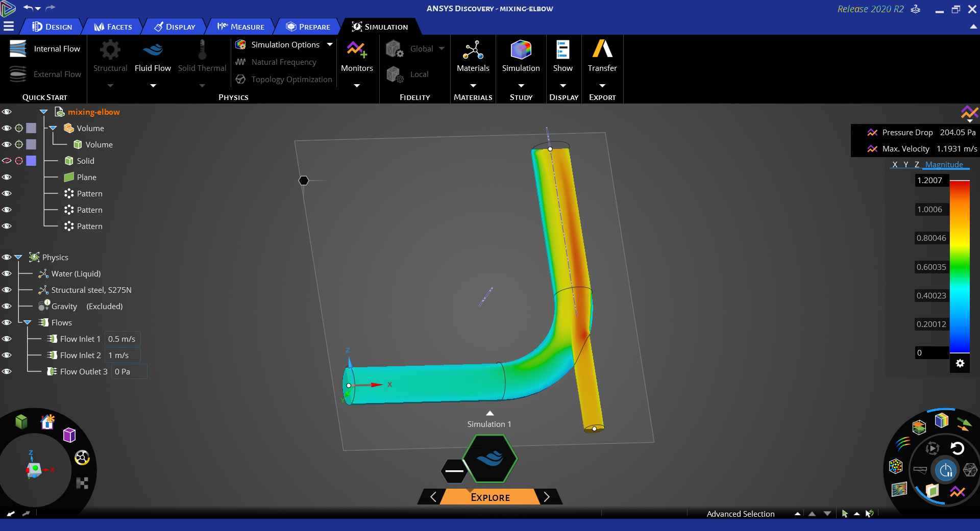Click the External Flow quick start icon
Viewport: 980px width, 531px height.
pos(18,74)
